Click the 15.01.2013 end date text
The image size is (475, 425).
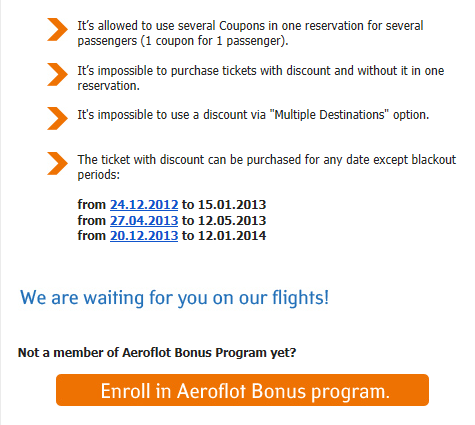(232, 205)
